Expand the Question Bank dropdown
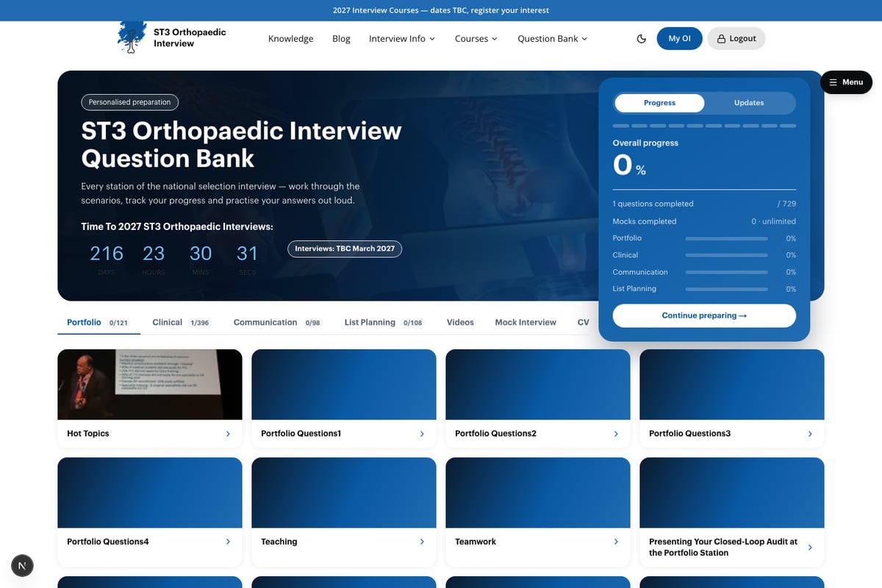Viewport: 882px width, 588px height. tap(553, 39)
